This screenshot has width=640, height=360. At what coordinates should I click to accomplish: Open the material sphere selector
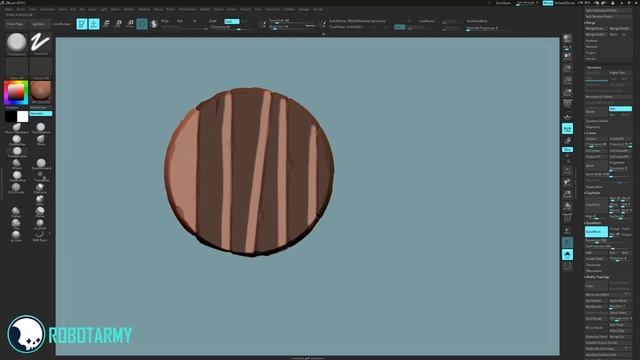coord(40,91)
